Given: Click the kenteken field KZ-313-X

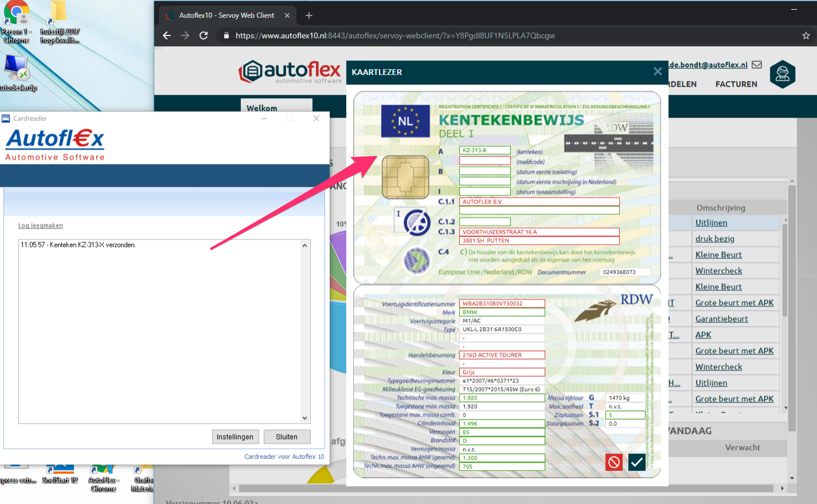Looking at the screenshot, I should pyautogui.click(x=484, y=150).
